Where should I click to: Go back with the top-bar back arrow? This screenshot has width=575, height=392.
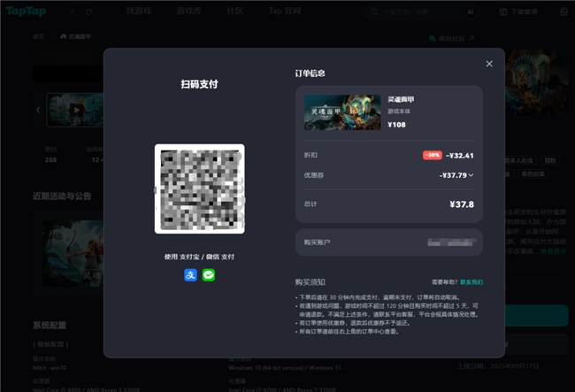click(x=68, y=12)
